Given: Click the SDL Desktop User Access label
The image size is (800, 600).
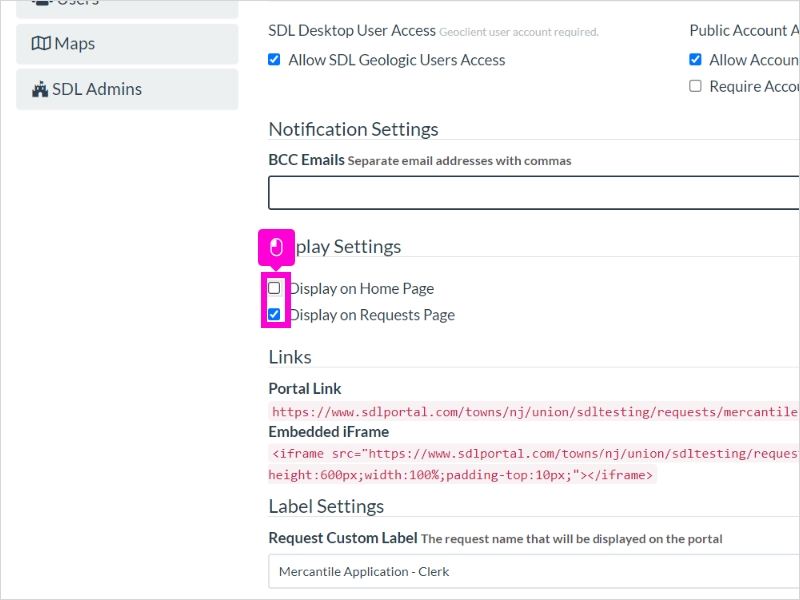Looking at the screenshot, I should tap(352, 31).
